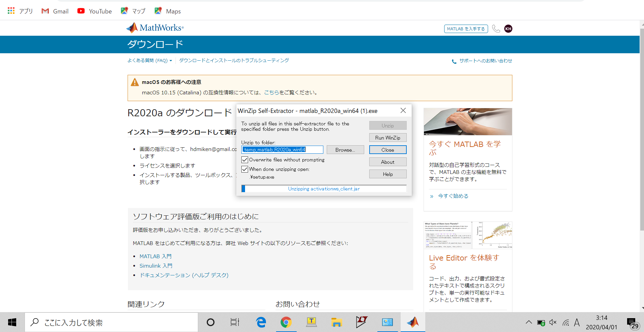Close the WinZip Self-Extractor with X

click(403, 111)
